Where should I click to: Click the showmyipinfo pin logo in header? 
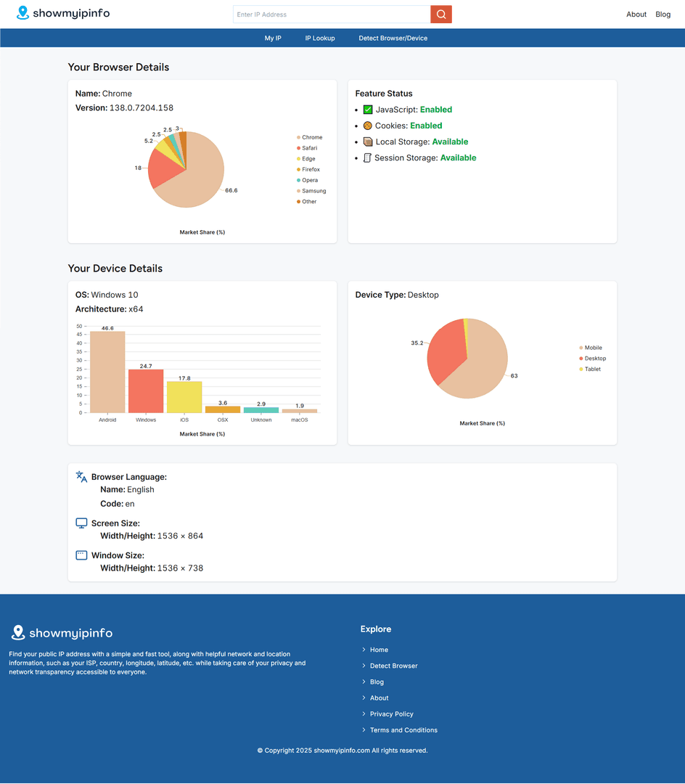pyautogui.click(x=22, y=12)
